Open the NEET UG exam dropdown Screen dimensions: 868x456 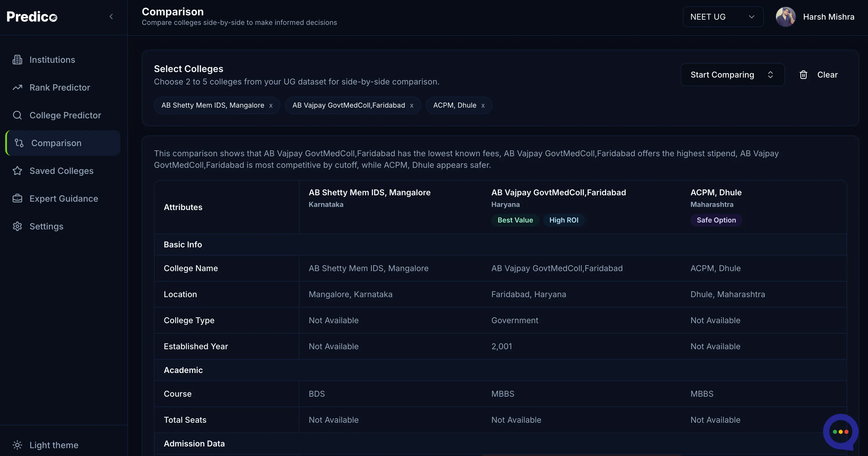pyautogui.click(x=723, y=17)
